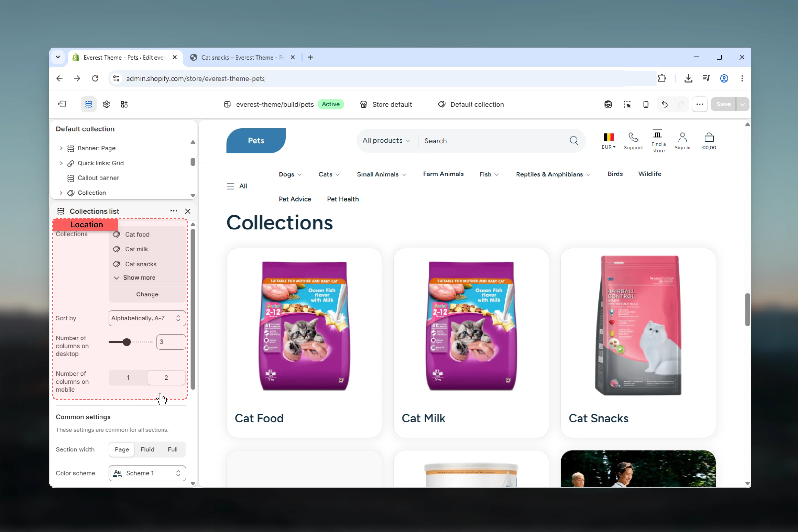
Task: Open the Sort by dropdown
Action: point(147,318)
